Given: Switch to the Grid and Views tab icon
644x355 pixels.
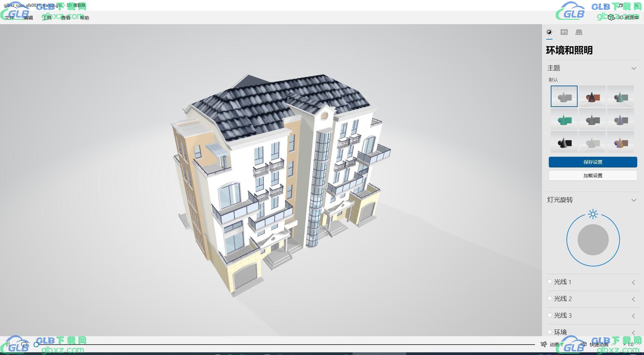Looking at the screenshot, I should (579, 32).
